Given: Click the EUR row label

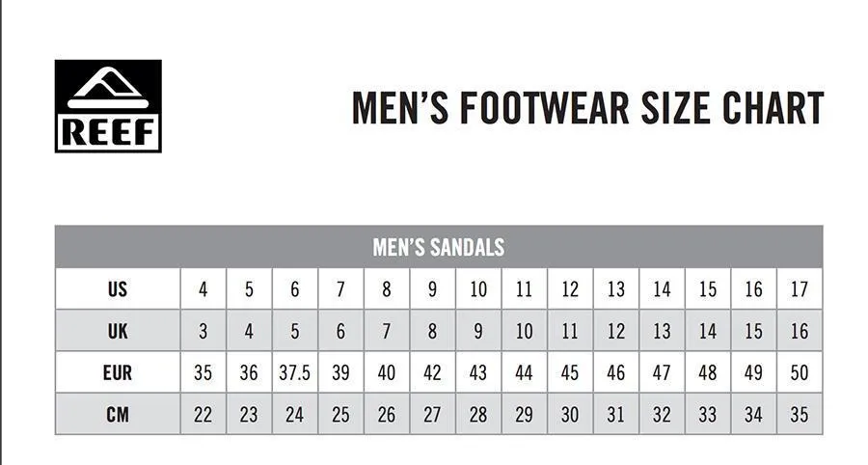Looking at the screenshot, I should click(x=118, y=372).
